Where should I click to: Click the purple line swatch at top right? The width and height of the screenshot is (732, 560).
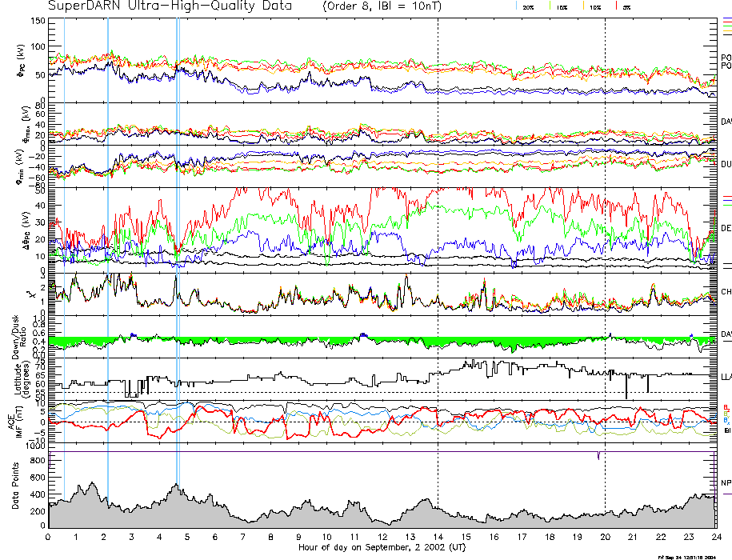[726, 18]
